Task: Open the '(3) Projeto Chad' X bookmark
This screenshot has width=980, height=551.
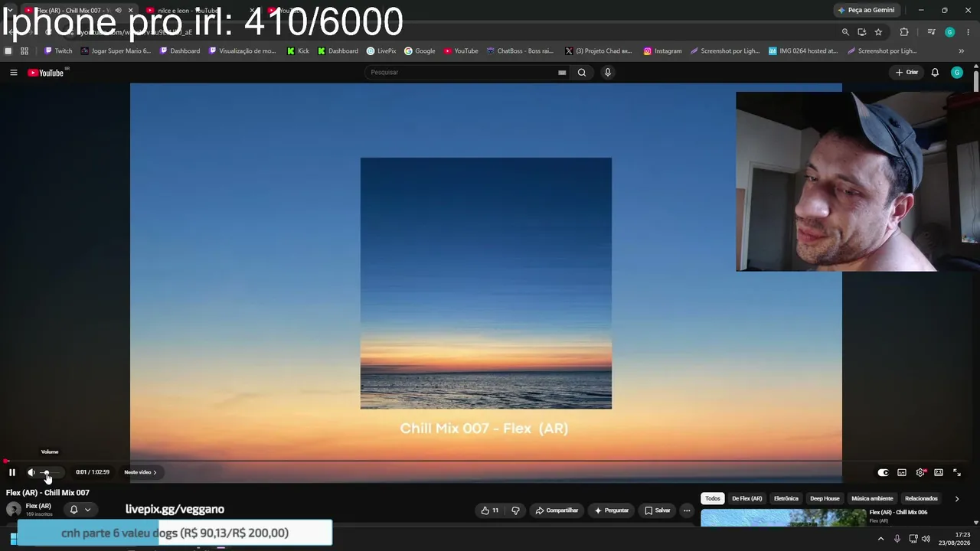Action: coord(599,51)
